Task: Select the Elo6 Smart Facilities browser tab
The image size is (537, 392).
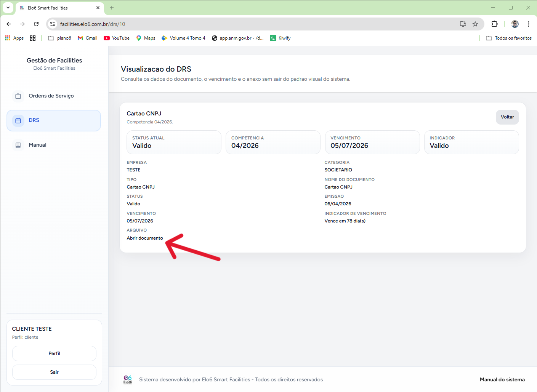Action: click(60, 8)
